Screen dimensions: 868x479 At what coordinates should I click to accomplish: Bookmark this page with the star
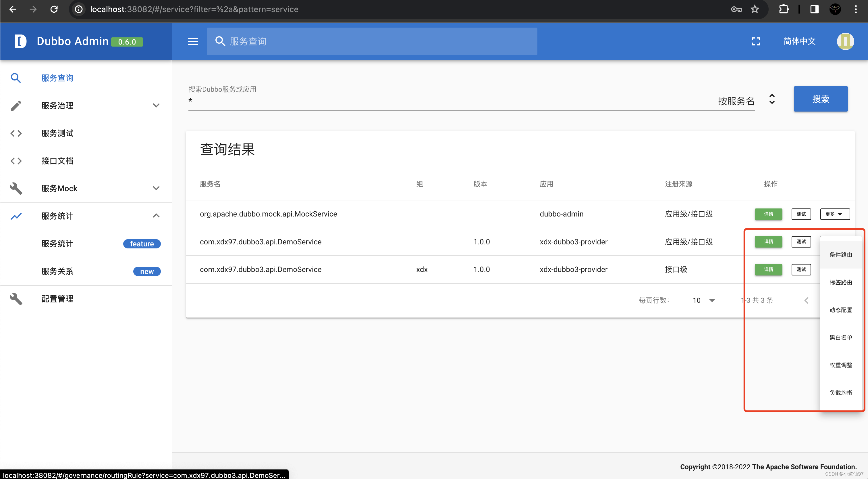pos(755,9)
